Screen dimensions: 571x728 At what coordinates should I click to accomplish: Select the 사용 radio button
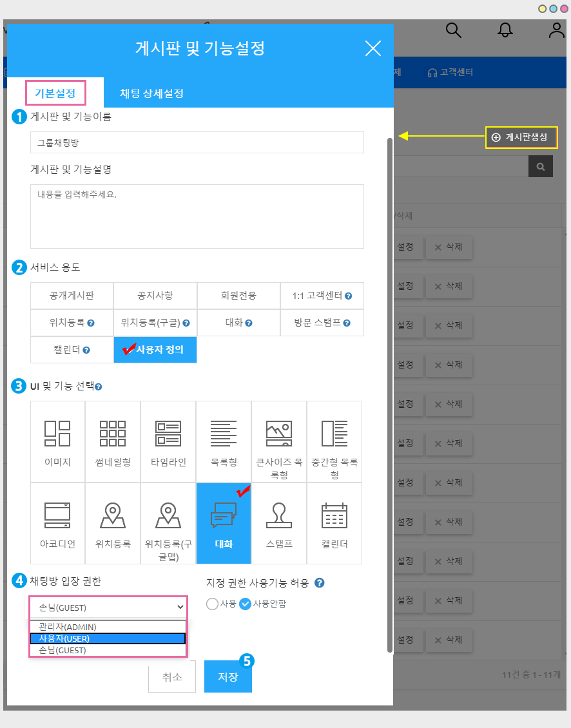click(212, 604)
